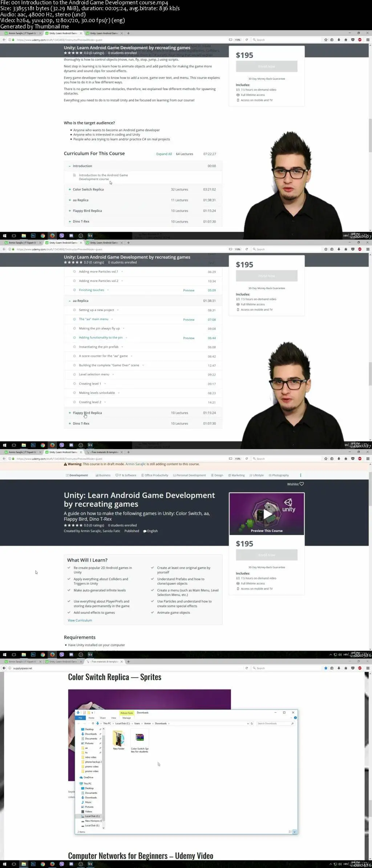This screenshot has width=372, height=868.
Task: Collapse the Introduction curriculum section
Action: (x=70, y=166)
